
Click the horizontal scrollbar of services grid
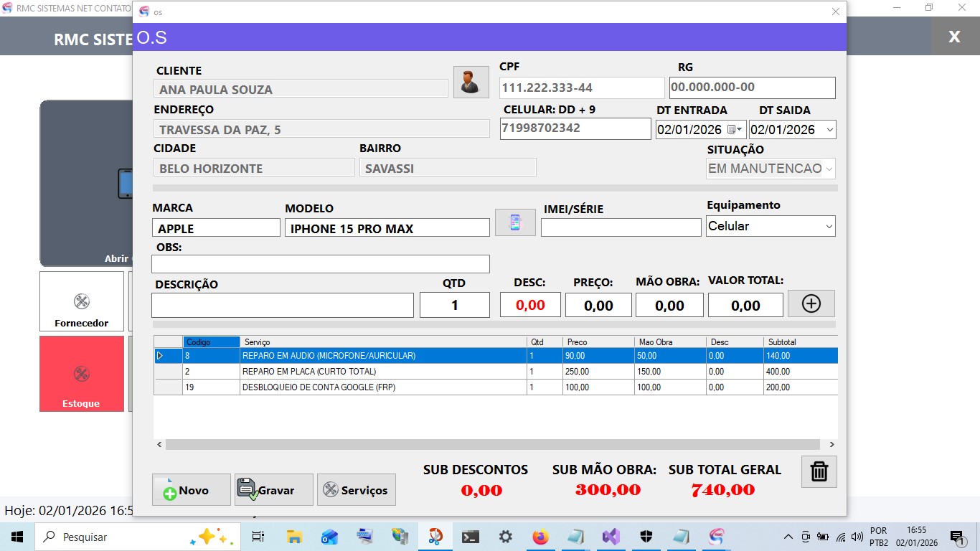[x=492, y=445]
